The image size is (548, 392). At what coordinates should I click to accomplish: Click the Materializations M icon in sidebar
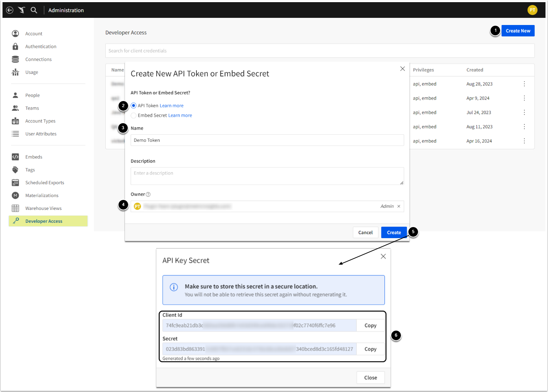pos(15,195)
